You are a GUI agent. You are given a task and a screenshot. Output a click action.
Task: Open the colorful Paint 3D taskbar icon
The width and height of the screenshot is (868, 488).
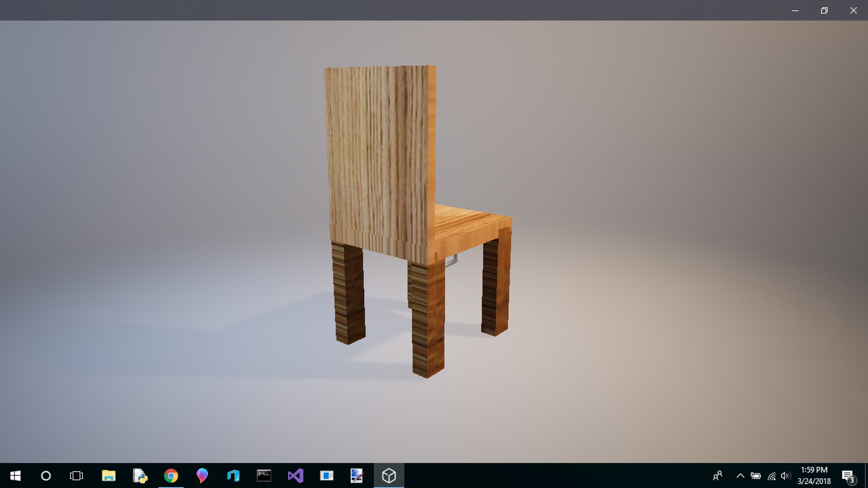coord(202,476)
